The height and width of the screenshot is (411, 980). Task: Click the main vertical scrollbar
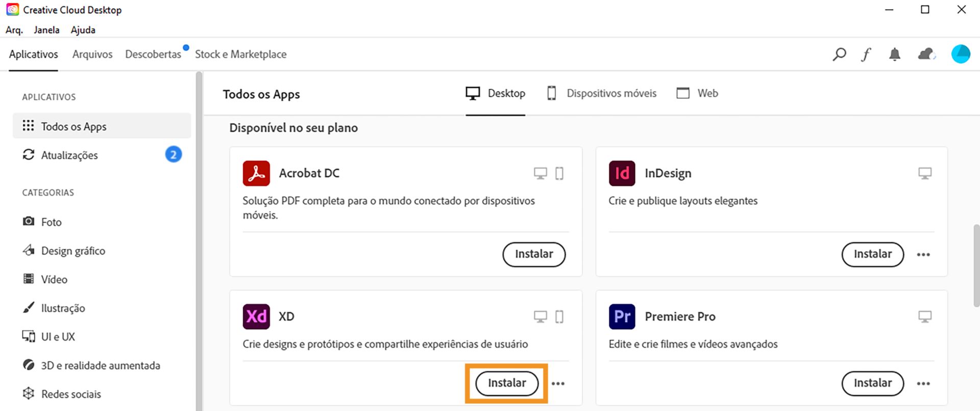(976, 265)
